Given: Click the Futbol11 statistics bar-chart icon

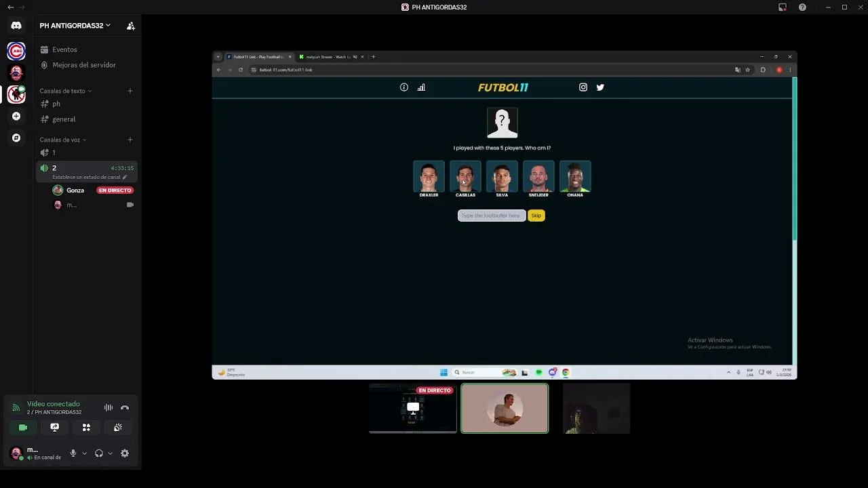Looking at the screenshot, I should pos(421,87).
